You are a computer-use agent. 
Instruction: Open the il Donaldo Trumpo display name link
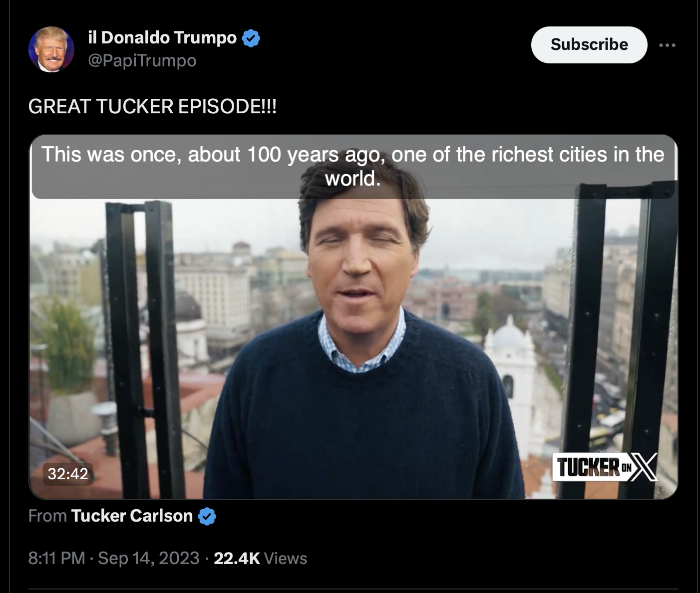click(162, 38)
